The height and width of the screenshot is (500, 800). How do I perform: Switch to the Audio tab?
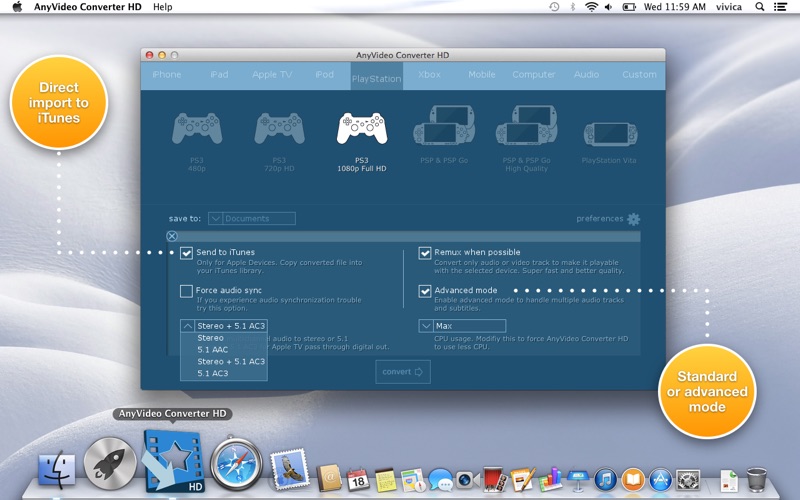pos(586,74)
